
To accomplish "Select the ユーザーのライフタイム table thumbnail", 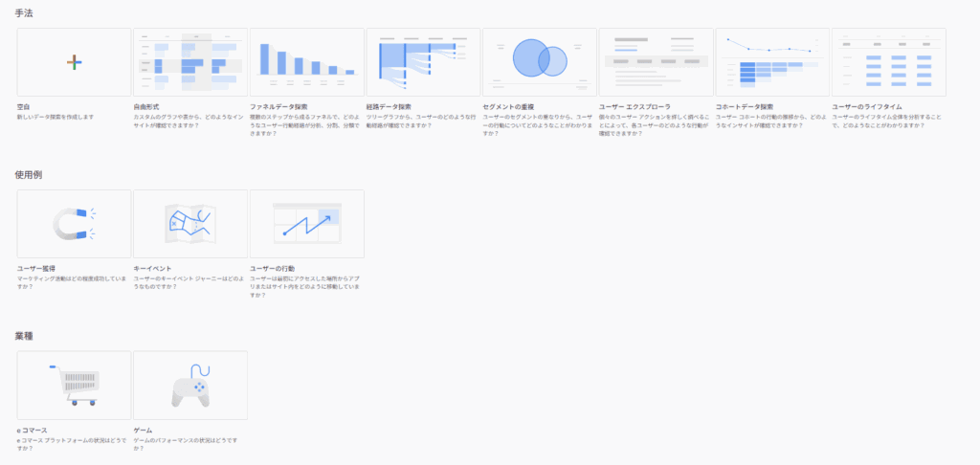I will 889,62.
